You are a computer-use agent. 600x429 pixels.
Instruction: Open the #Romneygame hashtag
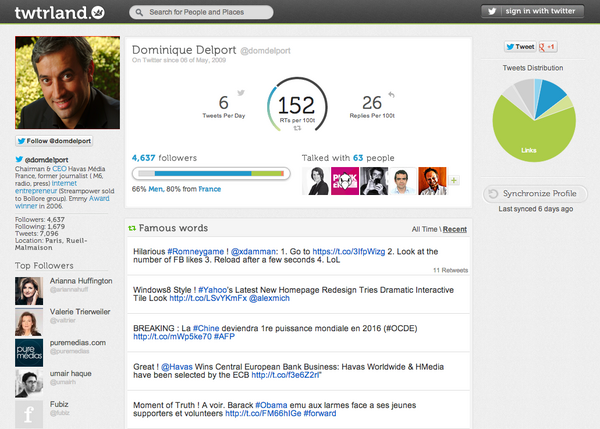pos(196,251)
